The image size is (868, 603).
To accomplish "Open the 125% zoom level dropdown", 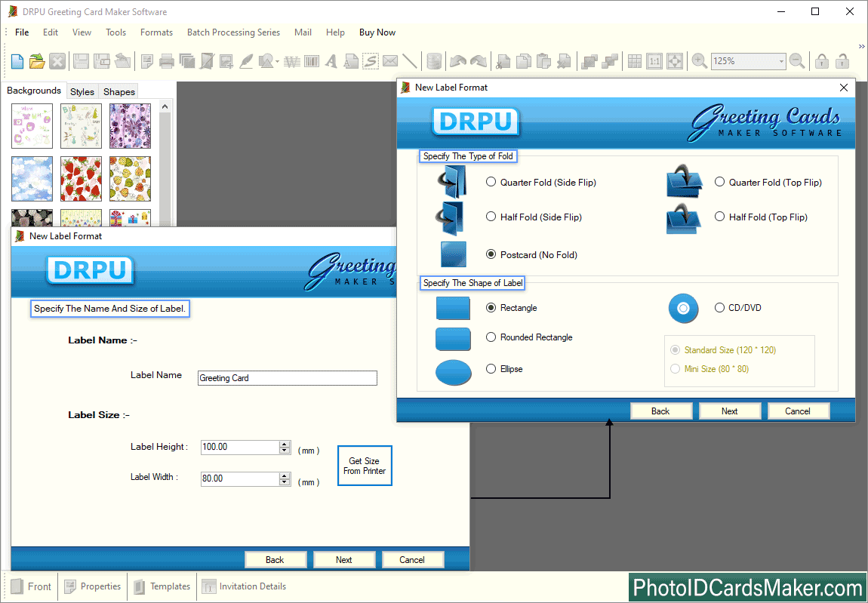I will 781,61.
